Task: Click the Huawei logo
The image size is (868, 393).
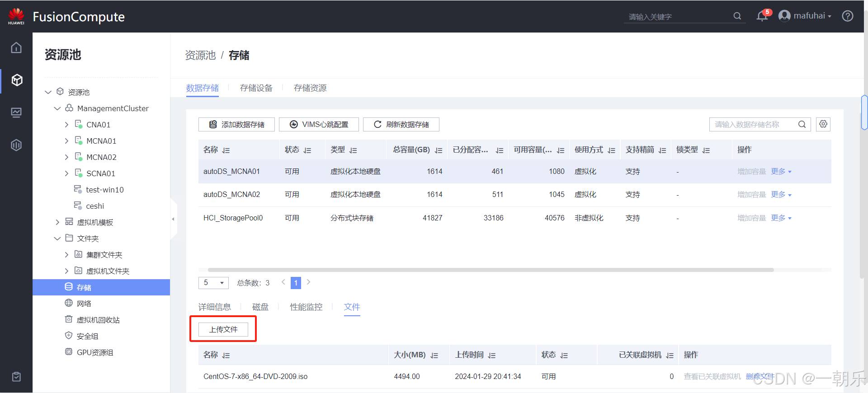Action: tap(16, 16)
